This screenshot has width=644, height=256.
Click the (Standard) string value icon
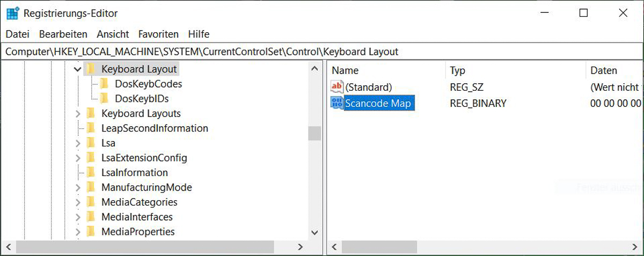[x=337, y=86]
